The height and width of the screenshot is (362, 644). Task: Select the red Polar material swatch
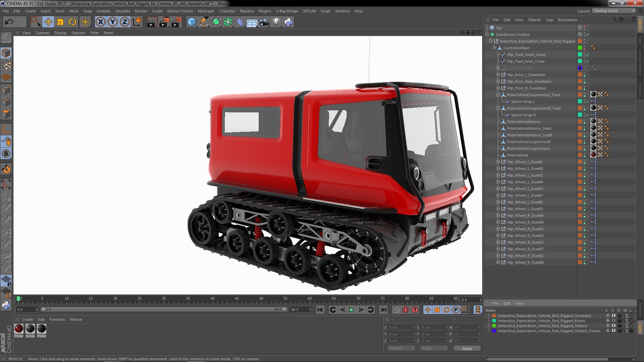[x=19, y=328]
